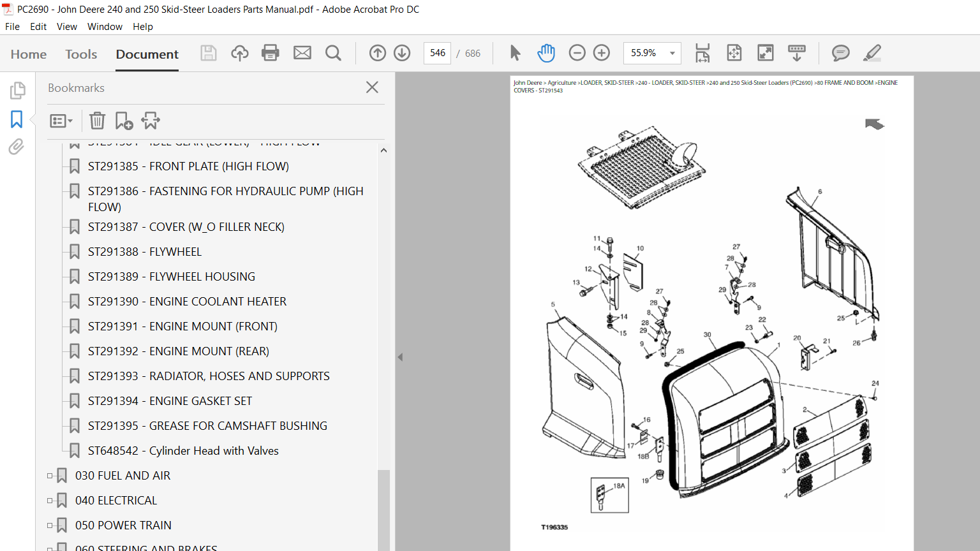
Task: Select the 040 ELECTRICAL bookmark label
Action: point(116,501)
